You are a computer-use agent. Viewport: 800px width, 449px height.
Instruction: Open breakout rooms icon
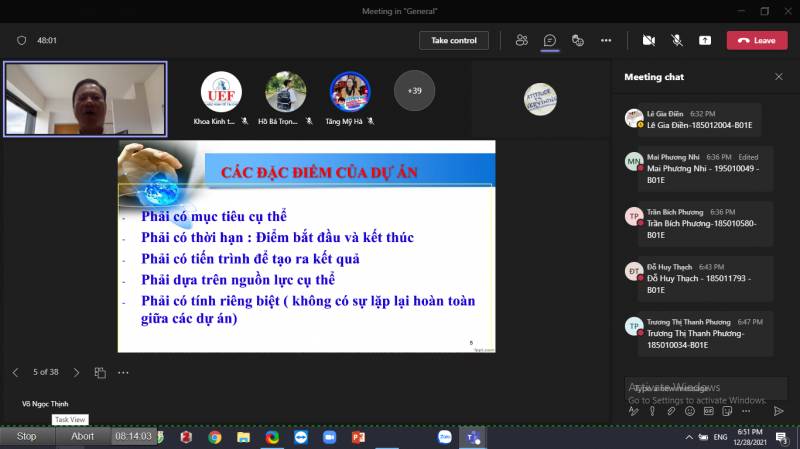click(x=578, y=40)
